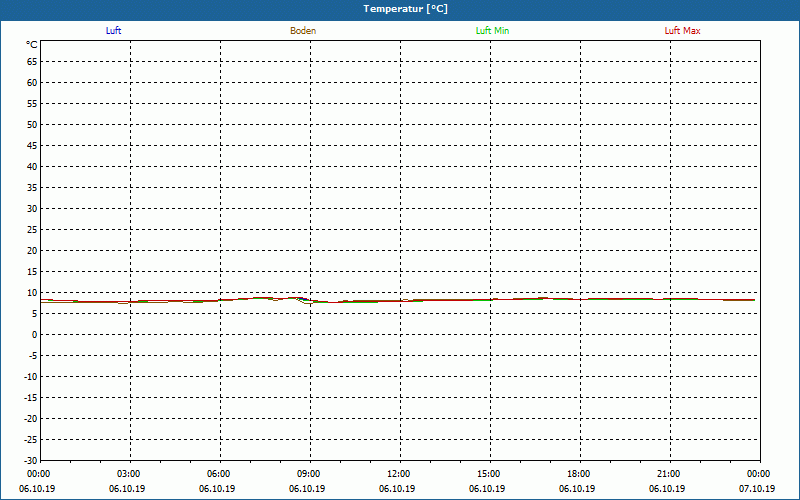Click the 18:00 time axis label
The width and height of the screenshot is (800, 500).
pos(579,474)
